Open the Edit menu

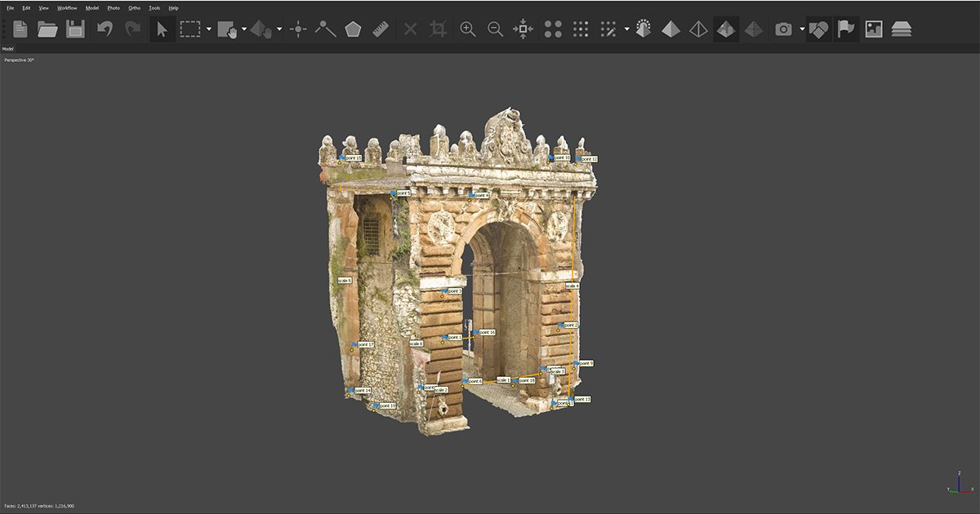[27, 7]
